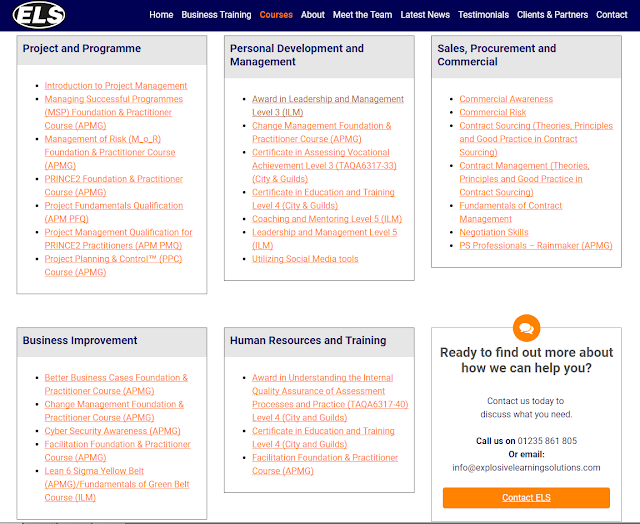Screen dimensions: 640x524
Task: Open Introduction to Project Management course
Action: 116,86
